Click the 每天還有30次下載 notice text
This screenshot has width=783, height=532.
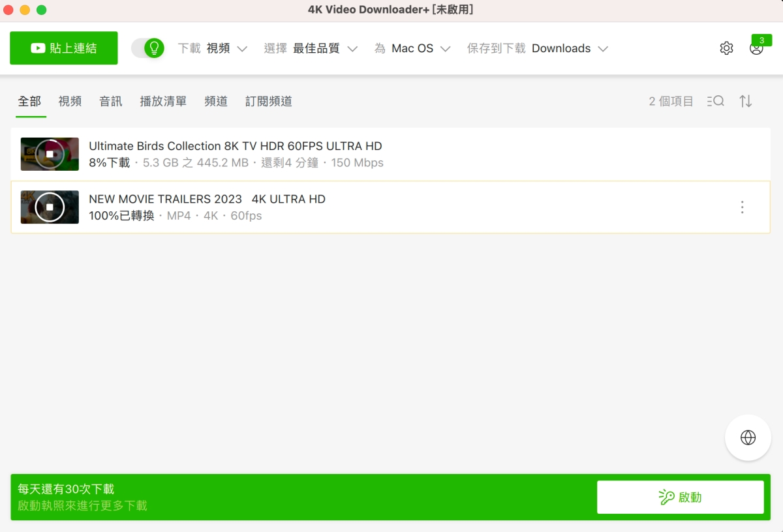(x=66, y=489)
